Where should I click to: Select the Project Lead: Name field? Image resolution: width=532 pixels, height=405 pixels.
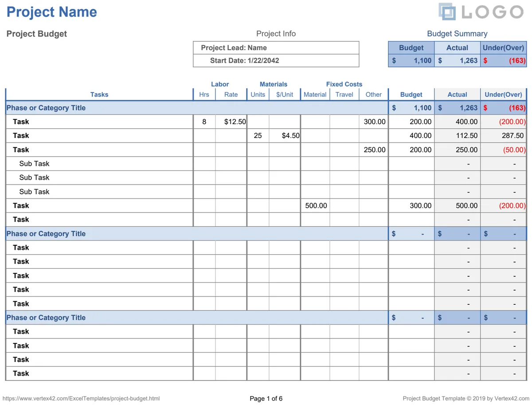pyautogui.click(x=276, y=48)
